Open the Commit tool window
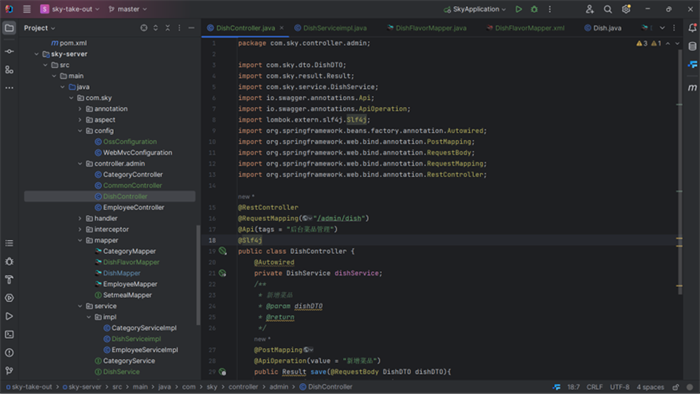The width and height of the screenshot is (700, 394). point(9,51)
